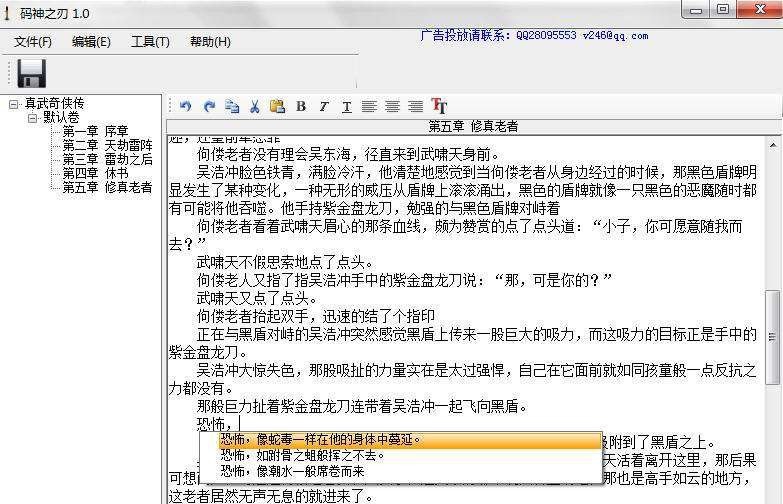Image resolution: width=783 pixels, height=504 pixels.
Task: Click the scroll up arrow of editor
Action: [x=773, y=145]
